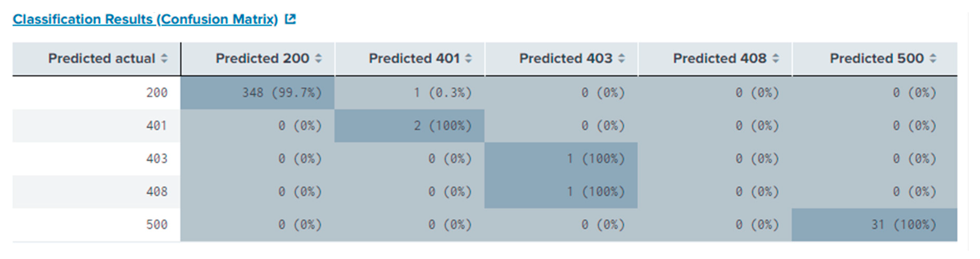Click the 1 (0.3%) misclassified cell
980x259 pixels.
tap(442, 93)
